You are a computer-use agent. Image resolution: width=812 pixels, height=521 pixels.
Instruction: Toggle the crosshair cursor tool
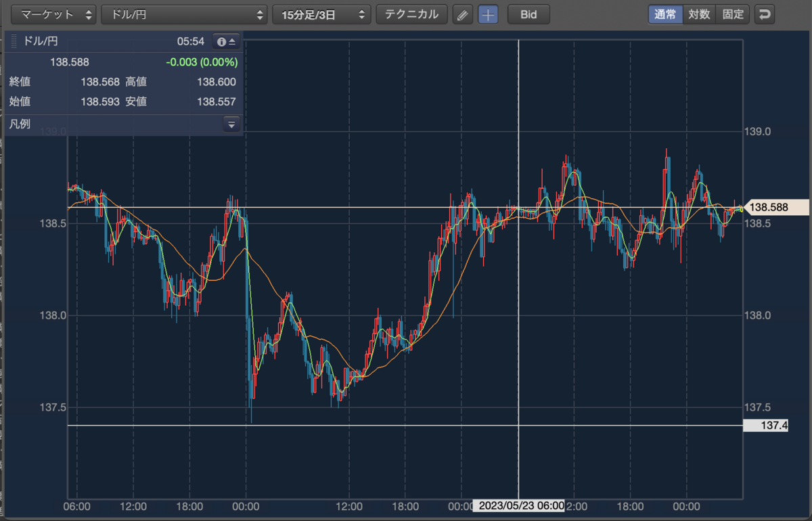(x=488, y=14)
